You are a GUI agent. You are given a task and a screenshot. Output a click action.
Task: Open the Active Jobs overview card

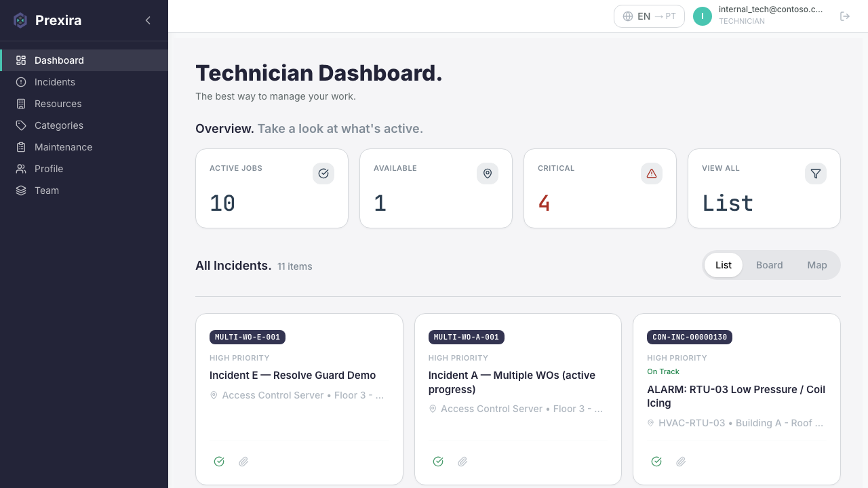(x=272, y=188)
